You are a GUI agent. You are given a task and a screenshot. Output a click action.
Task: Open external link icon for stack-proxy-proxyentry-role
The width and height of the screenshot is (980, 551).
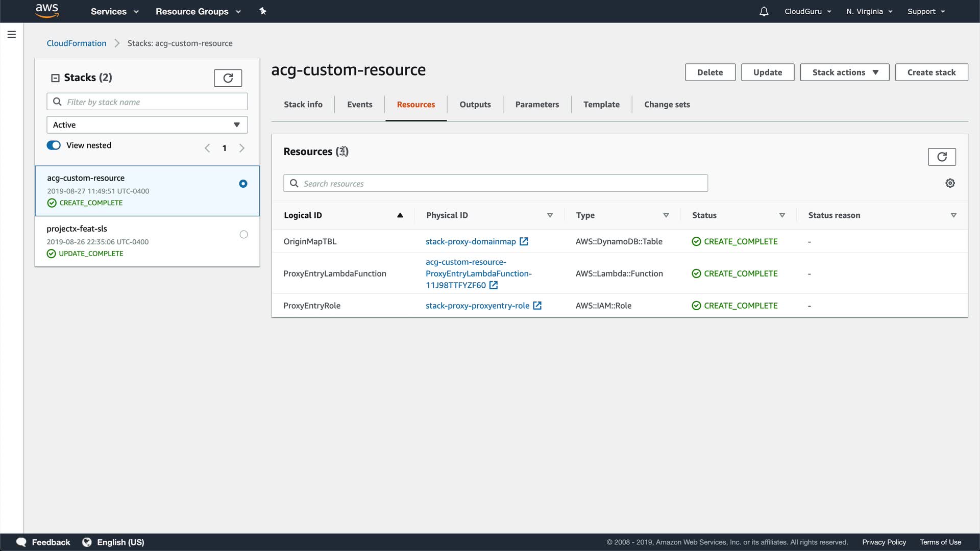tap(537, 306)
